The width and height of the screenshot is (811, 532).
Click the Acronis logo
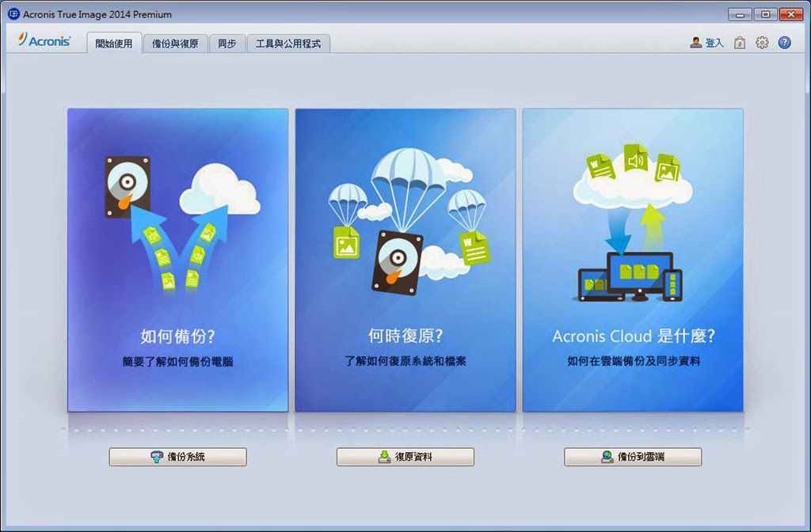click(x=44, y=40)
